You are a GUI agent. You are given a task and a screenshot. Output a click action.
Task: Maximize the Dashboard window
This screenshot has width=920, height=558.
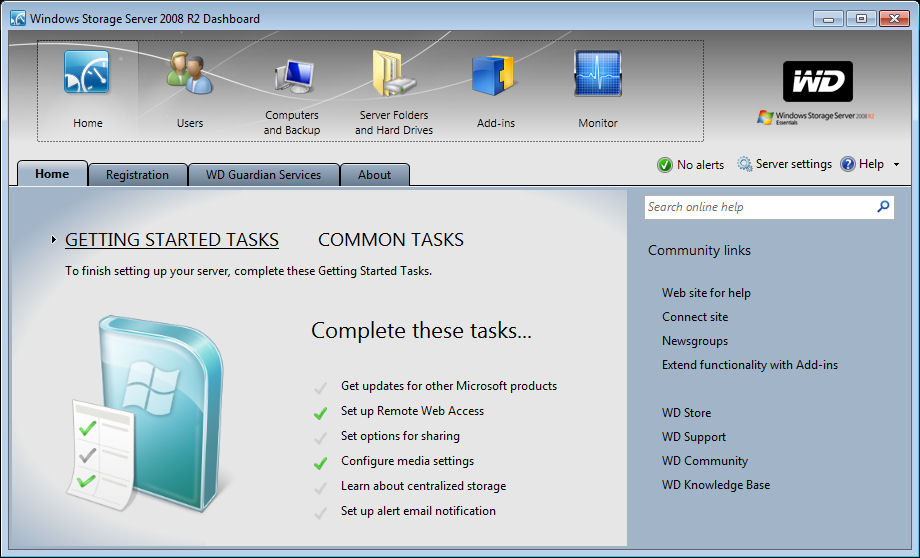coord(861,19)
